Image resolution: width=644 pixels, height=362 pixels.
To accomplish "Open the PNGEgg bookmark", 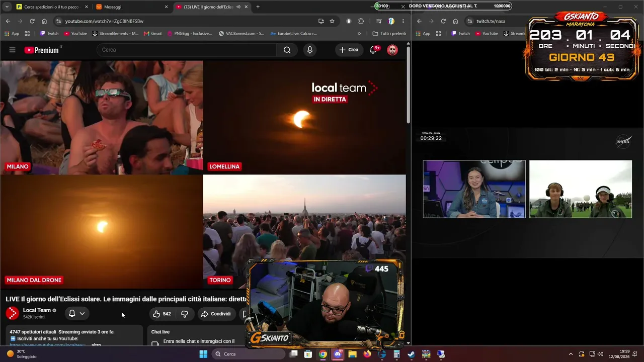I will [189, 34].
